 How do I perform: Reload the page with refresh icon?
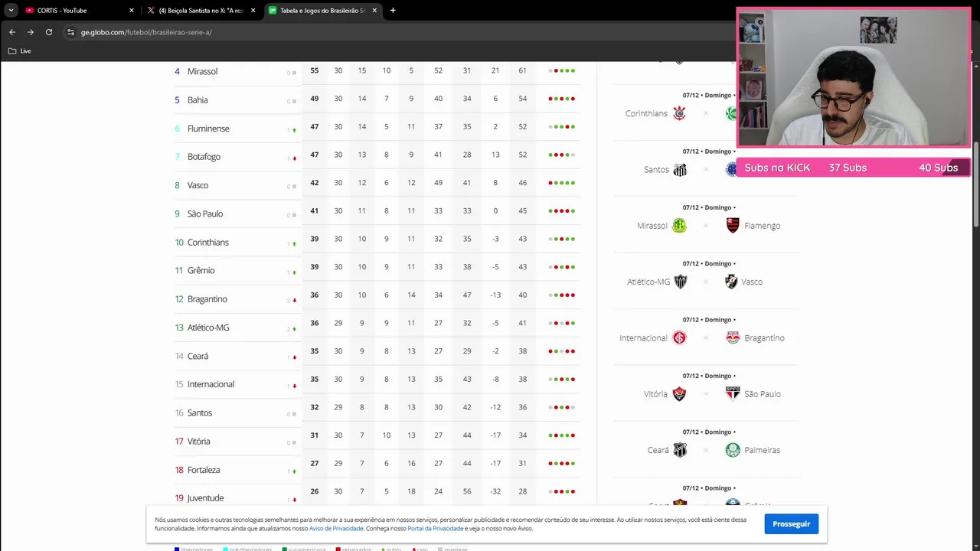pyautogui.click(x=49, y=32)
